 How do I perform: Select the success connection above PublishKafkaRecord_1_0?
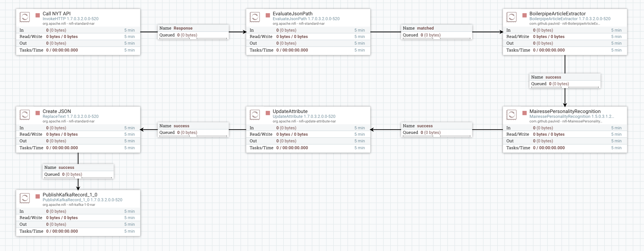point(78,171)
